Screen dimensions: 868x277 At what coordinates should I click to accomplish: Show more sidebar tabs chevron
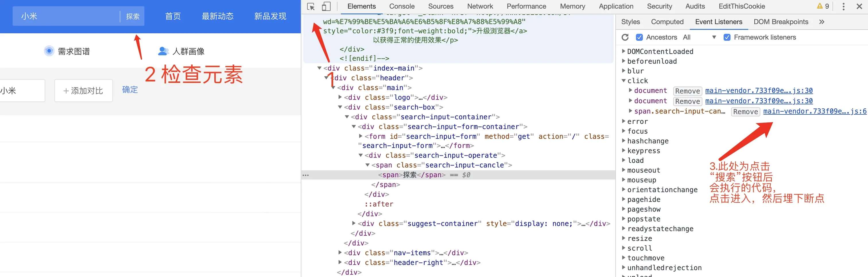821,22
